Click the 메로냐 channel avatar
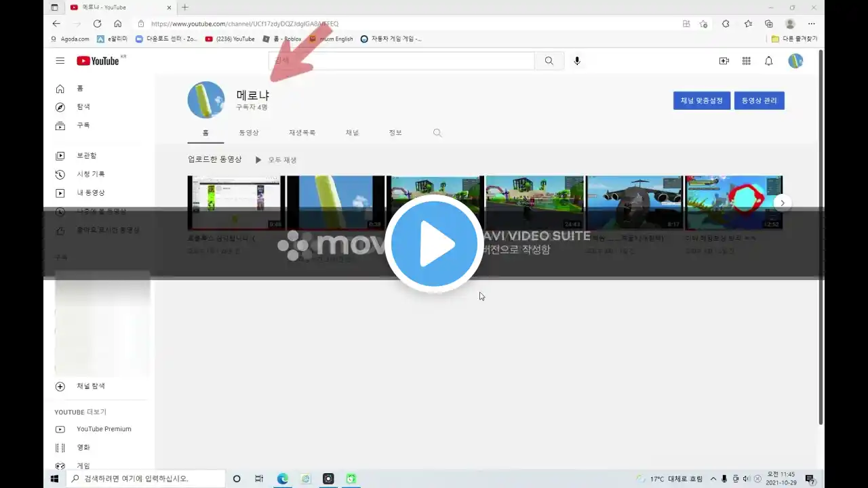 [x=206, y=100]
